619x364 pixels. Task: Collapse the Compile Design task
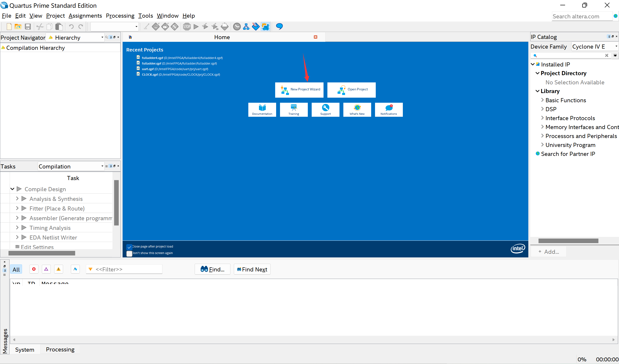click(x=12, y=189)
